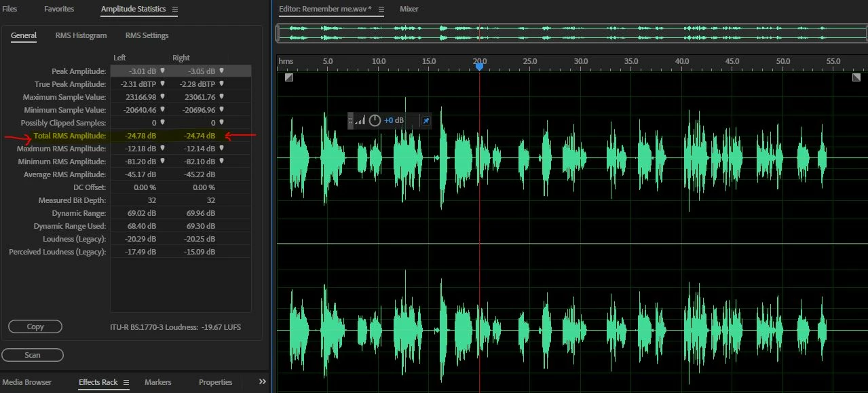The height and width of the screenshot is (393, 868).
Task: Open the RMS Histogram tab
Action: pyautogui.click(x=81, y=35)
